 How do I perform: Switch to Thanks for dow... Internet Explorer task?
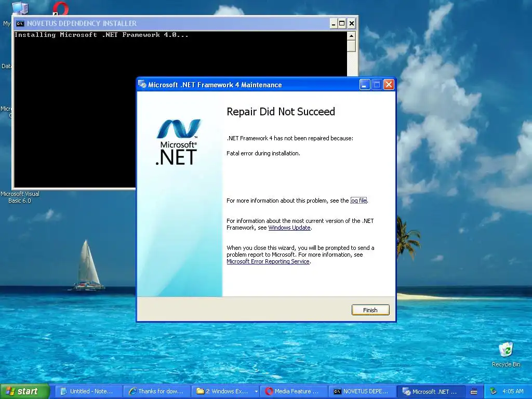[x=156, y=391]
